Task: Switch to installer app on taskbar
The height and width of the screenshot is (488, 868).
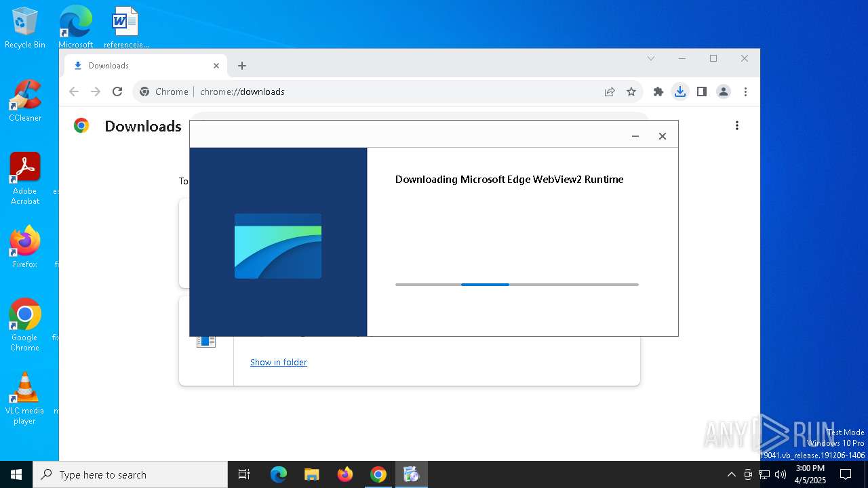Action: point(412,474)
